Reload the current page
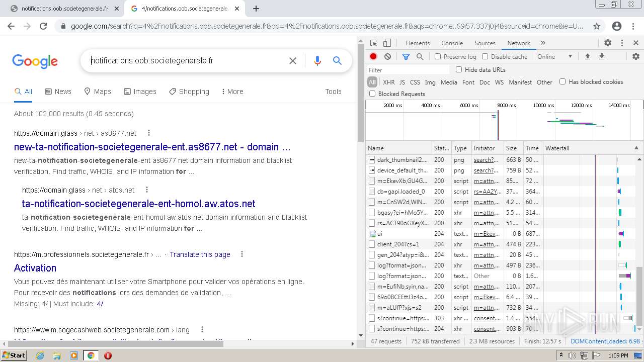644x362 pixels. click(x=43, y=26)
